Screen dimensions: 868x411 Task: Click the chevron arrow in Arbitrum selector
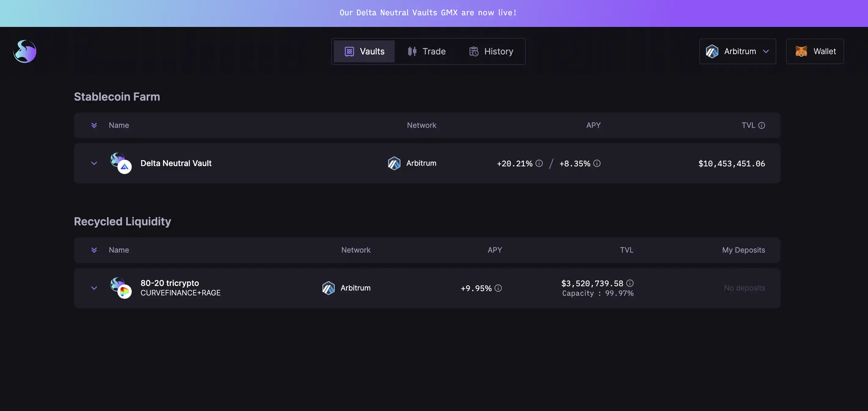click(766, 51)
